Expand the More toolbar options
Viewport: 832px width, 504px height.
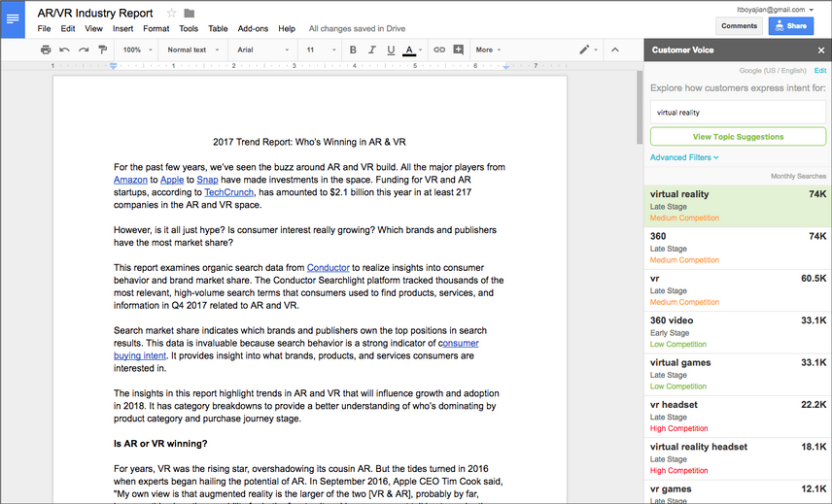click(488, 50)
